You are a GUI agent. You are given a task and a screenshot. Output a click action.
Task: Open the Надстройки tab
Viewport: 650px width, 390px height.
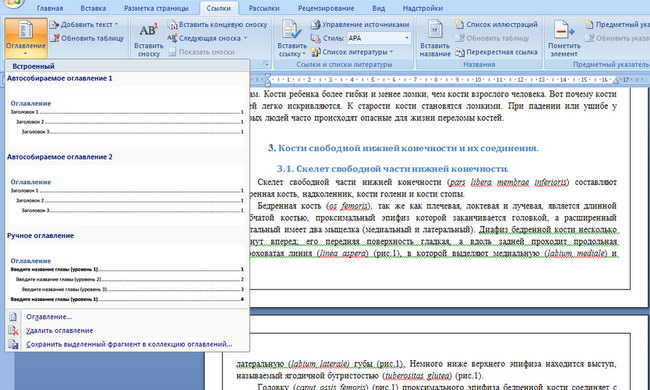click(x=423, y=8)
